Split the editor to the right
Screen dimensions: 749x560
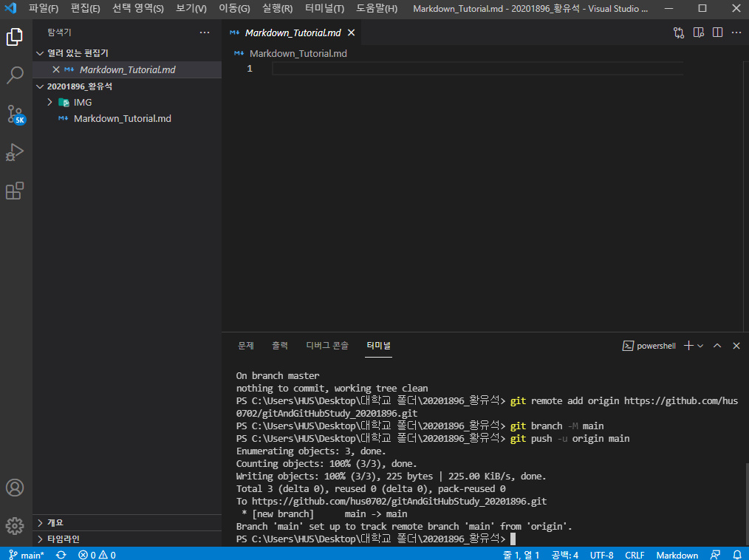tap(717, 33)
